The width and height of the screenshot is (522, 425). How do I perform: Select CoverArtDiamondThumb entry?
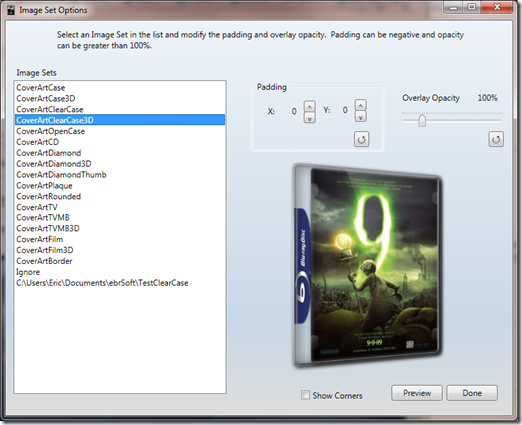tap(120, 175)
